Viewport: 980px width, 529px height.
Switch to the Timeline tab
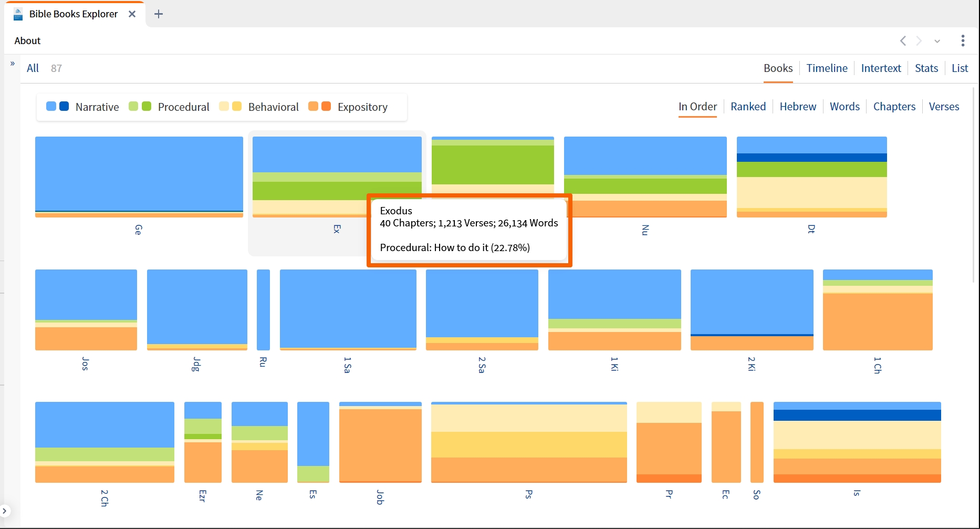click(827, 68)
